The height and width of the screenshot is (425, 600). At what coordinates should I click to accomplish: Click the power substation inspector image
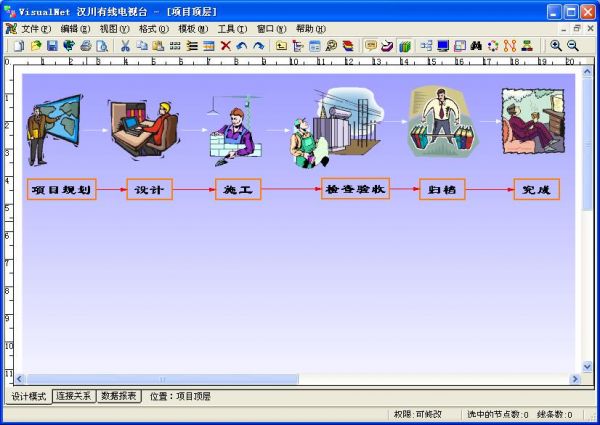click(x=337, y=128)
